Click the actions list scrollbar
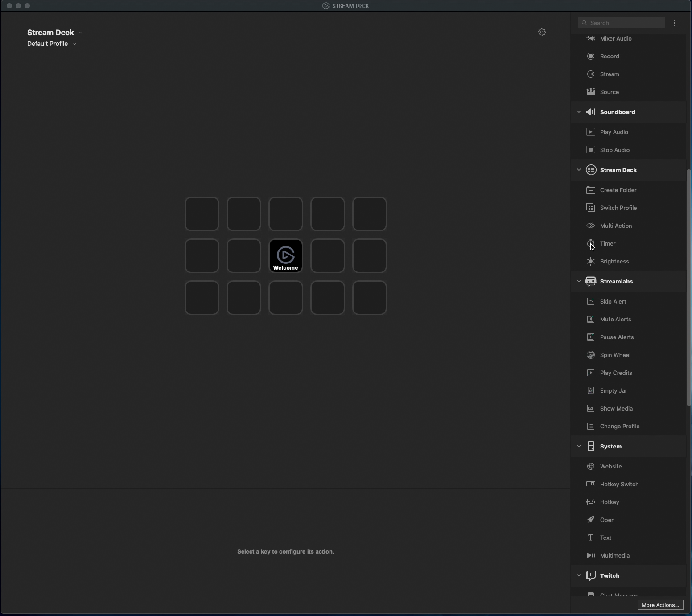The image size is (692, 616). click(x=689, y=287)
